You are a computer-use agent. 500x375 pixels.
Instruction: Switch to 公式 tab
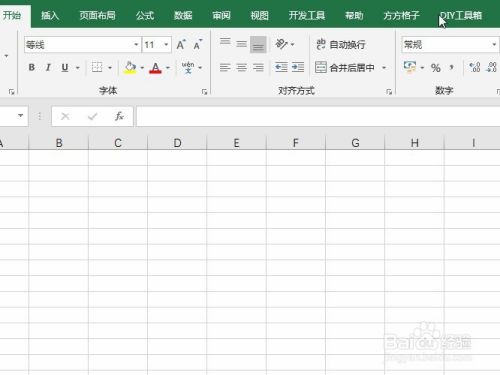point(145,15)
